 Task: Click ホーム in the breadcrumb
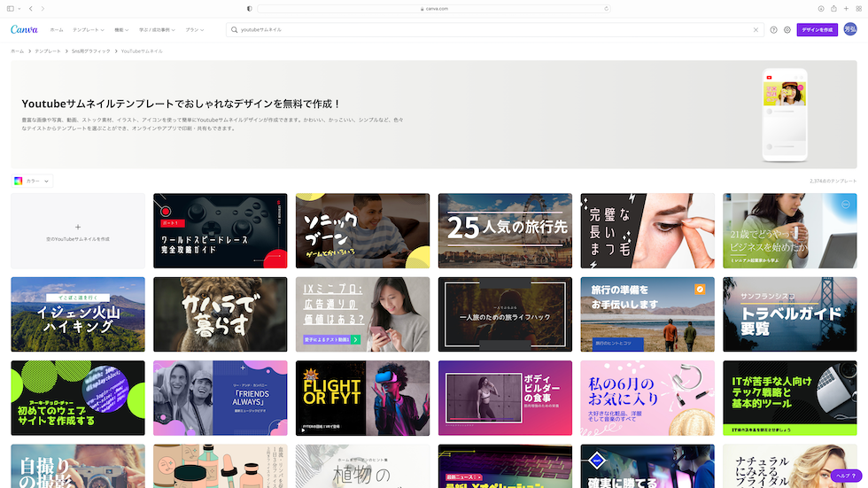coord(17,50)
